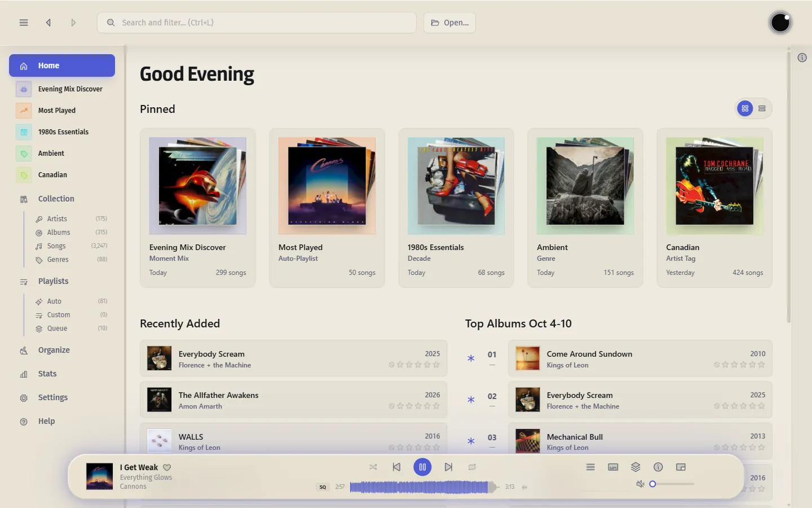Open the mini player icon

681,467
